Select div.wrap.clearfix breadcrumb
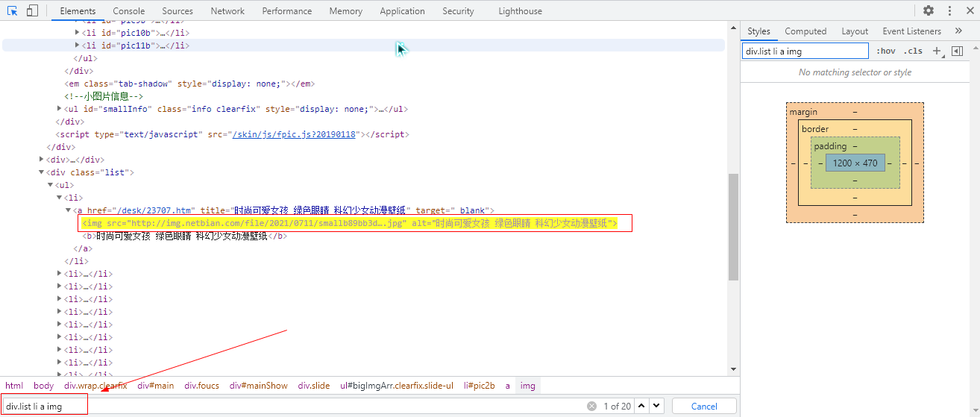Image resolution: width=980 pixels, height=417 pixels. click(x=95, y=386)
